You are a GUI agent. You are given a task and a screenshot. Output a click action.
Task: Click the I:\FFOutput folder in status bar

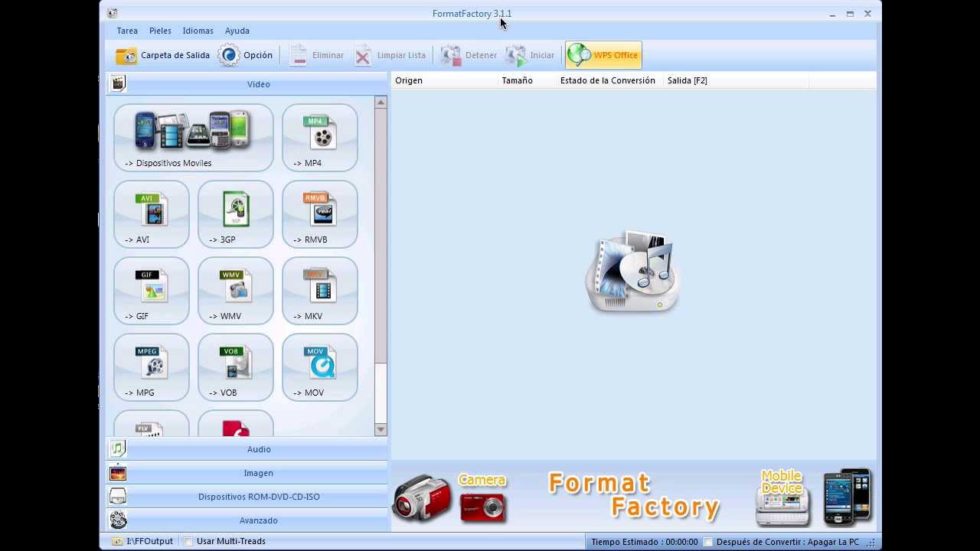pyautogui.click(x=142, y=541)
